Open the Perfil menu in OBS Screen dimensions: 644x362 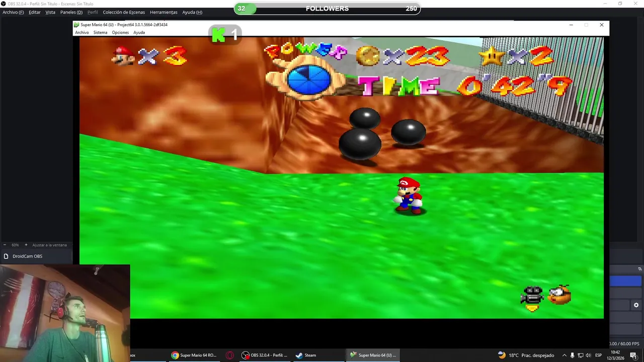tap(93, 12)
